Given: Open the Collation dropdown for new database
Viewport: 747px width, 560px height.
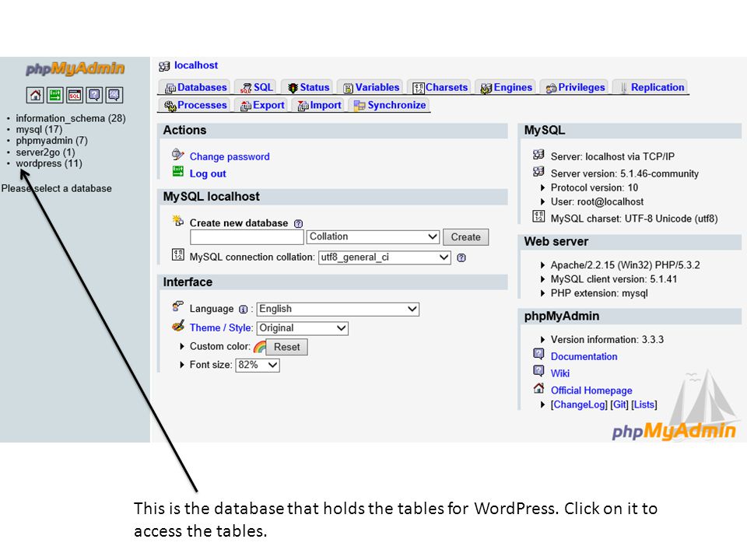Looking at the screenshot, I should [373, 236].
